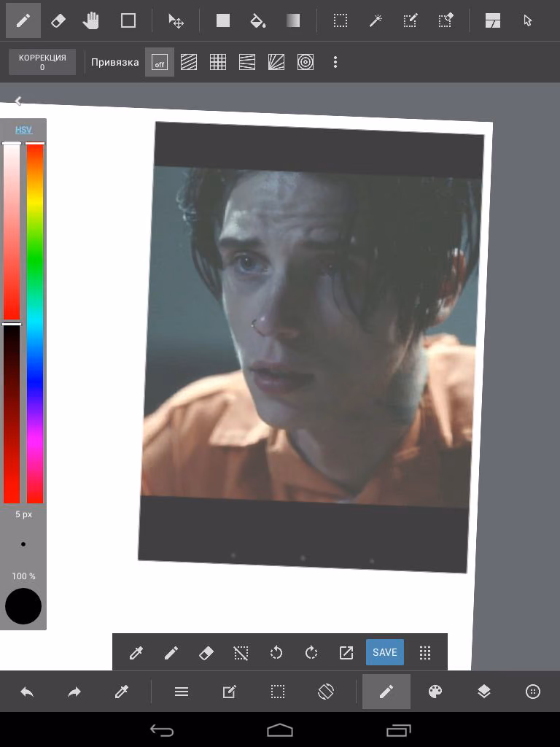Pick eyedropper in the floating shortcut bar
560x747 pixels.
tap(136, 652)
